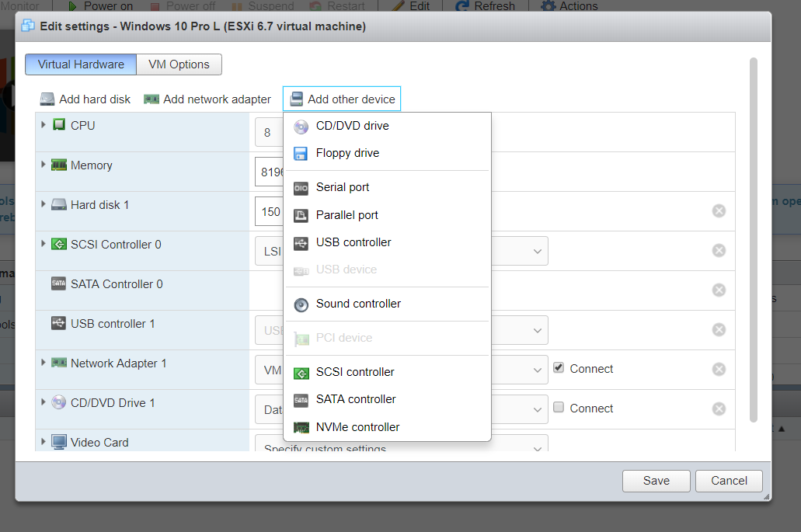Cancel the Edit settings dialog

tap(729, 481)
